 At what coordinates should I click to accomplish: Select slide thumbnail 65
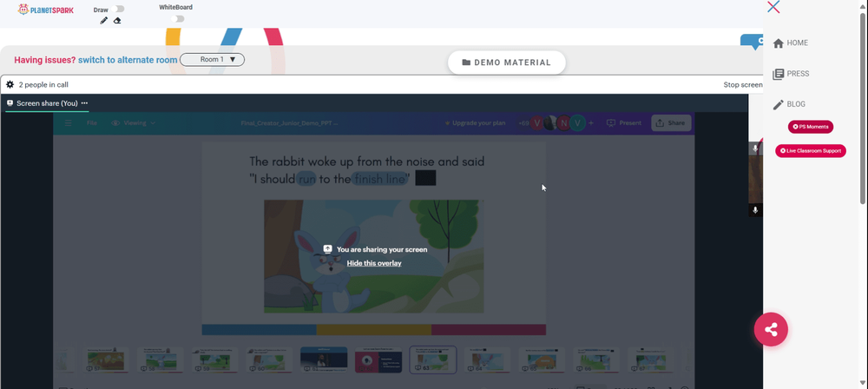click(x=542, y=359)
